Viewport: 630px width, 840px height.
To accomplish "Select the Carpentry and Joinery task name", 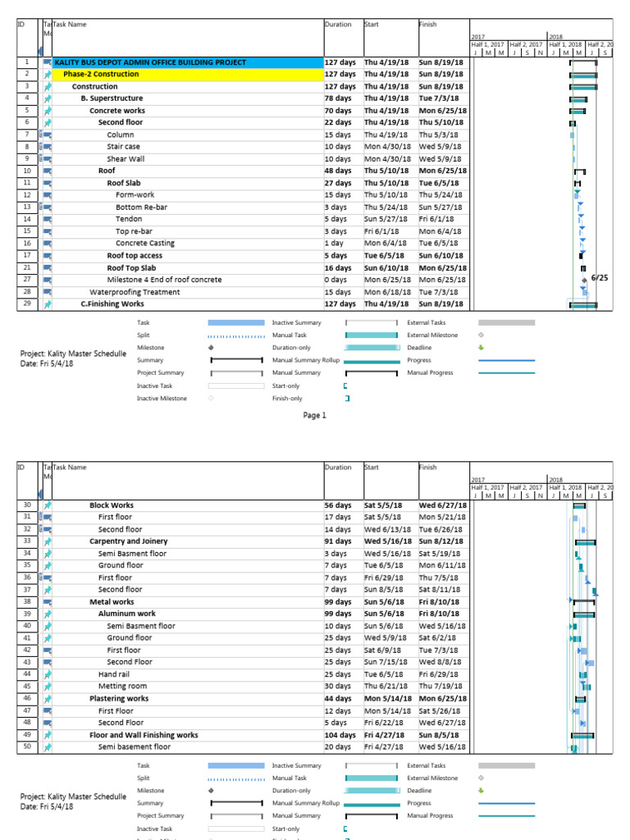I will point(129,541).
